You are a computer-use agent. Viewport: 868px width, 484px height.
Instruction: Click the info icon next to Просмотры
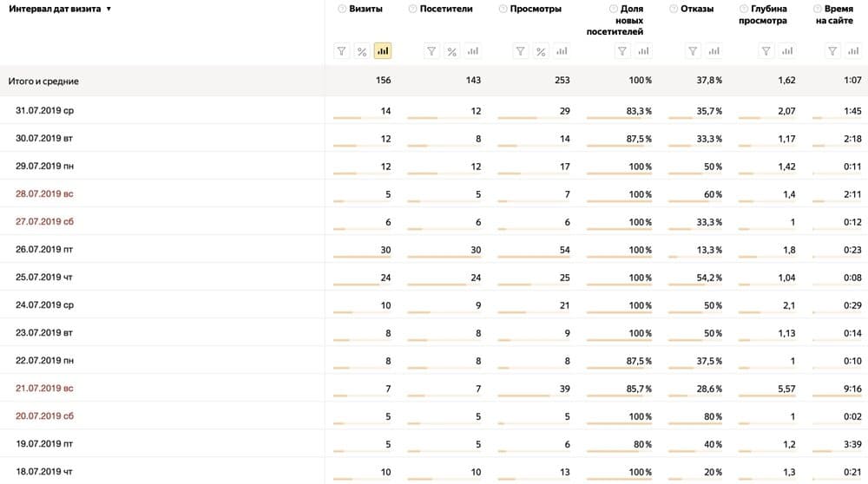[503, 9]
